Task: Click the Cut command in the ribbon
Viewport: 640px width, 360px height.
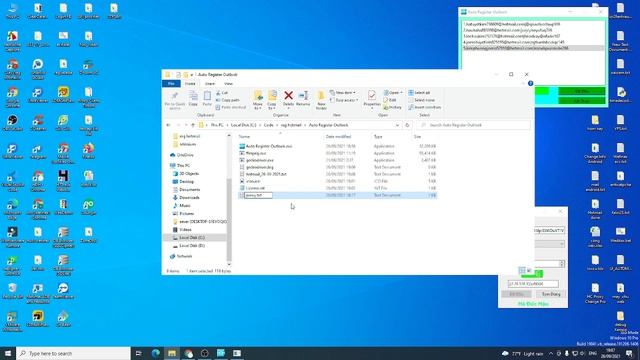Action: [222, 93]
